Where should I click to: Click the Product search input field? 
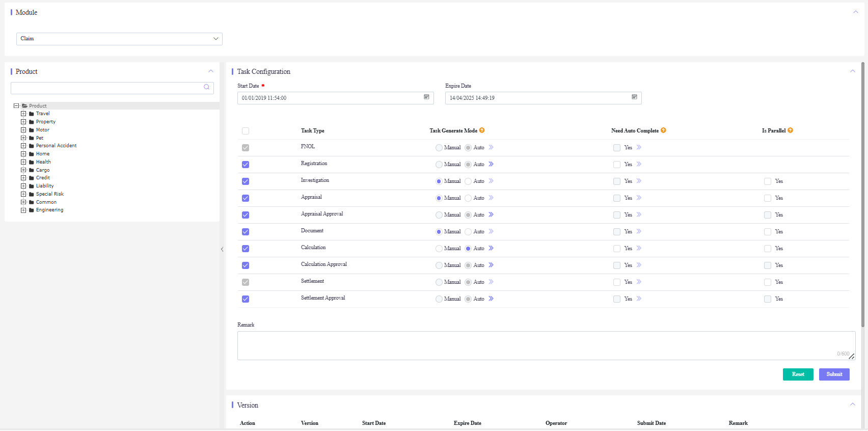112,88
